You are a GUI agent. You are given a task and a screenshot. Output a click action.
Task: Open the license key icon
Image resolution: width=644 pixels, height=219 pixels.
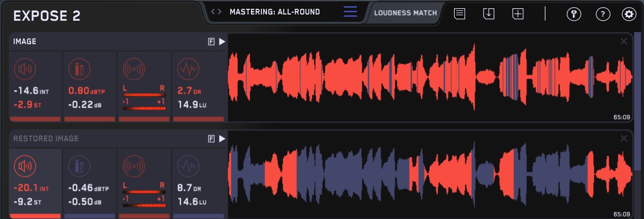tap(573, 14)
